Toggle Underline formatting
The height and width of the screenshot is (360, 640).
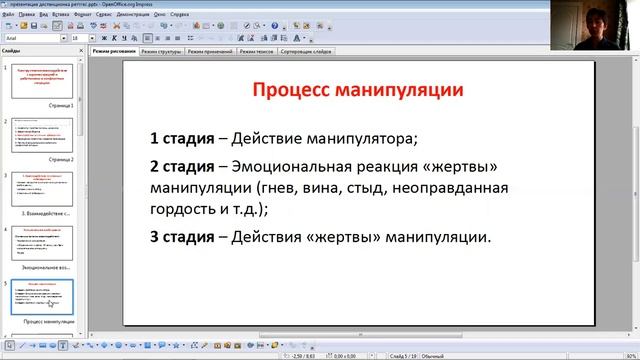pos(124,38)
